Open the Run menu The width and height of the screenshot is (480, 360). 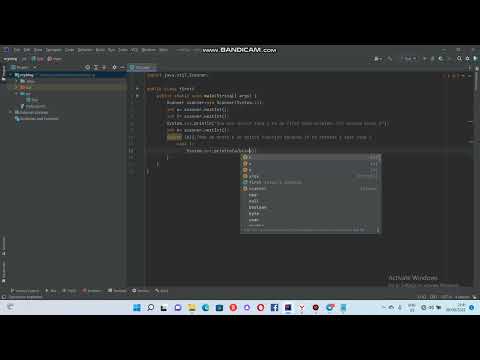coord(111,50)
